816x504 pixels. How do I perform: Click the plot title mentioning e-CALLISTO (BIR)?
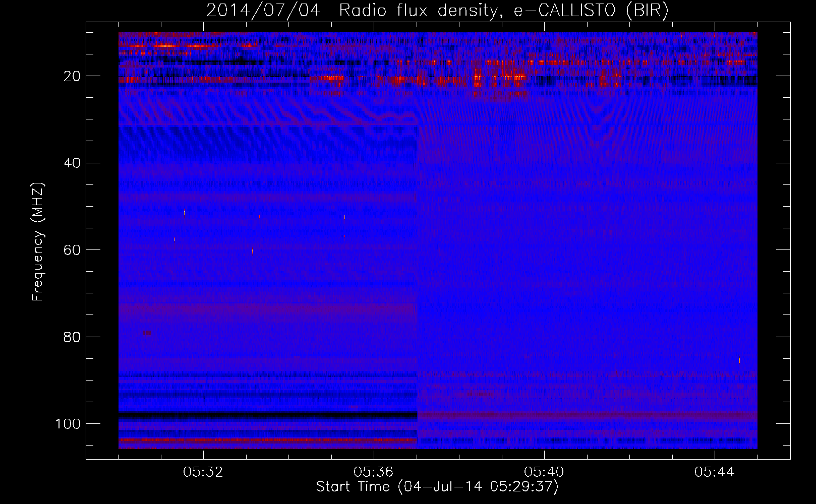(x=437, y=11)
